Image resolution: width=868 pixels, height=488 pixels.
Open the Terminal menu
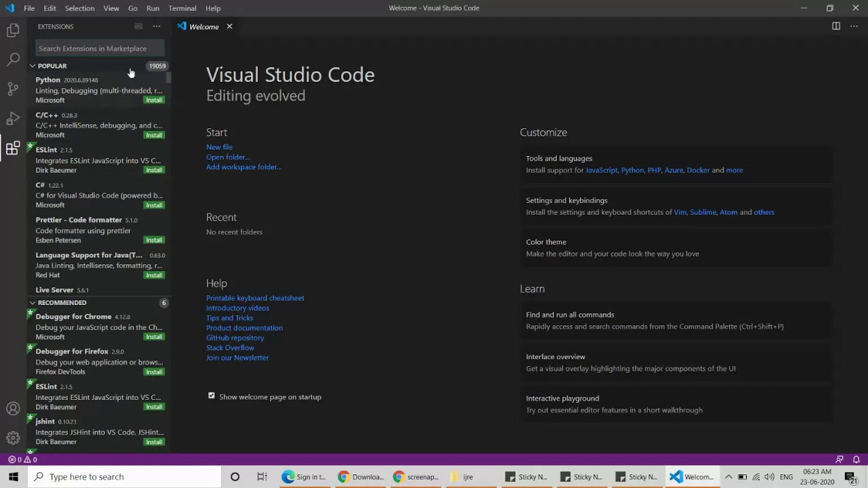(x=182, y=8)
